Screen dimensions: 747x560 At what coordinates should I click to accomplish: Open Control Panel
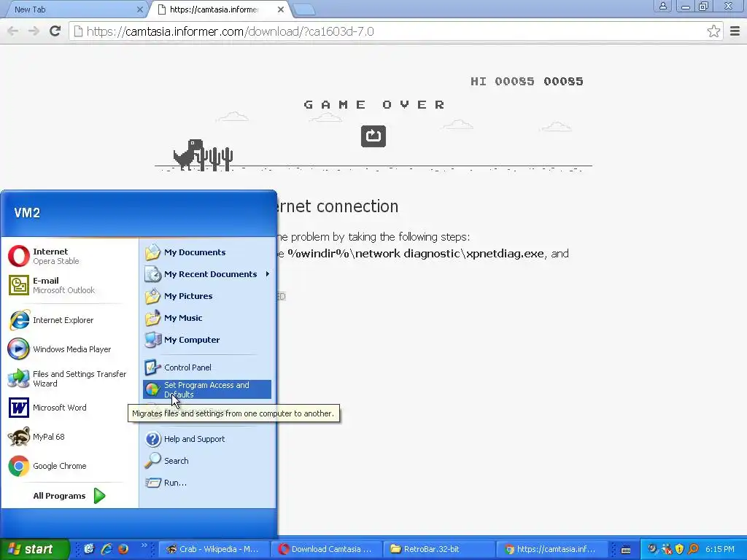[x=207, y=367]
